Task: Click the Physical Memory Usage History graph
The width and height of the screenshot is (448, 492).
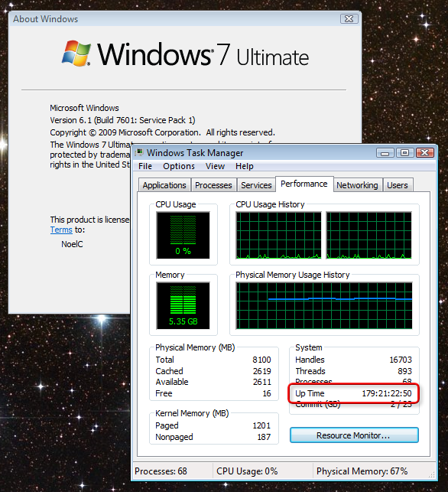Action: pyautogui.click(x=324, y=305)
